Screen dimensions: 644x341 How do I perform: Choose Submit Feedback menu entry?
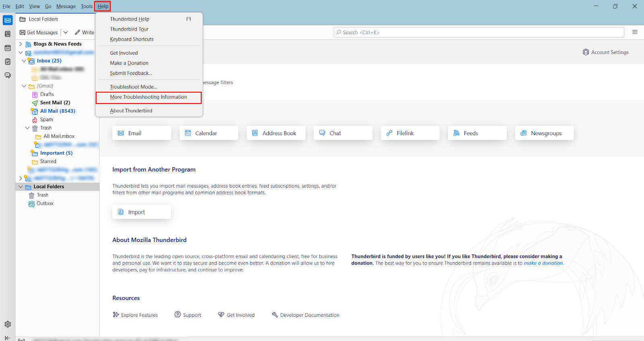tap(149, 73)
